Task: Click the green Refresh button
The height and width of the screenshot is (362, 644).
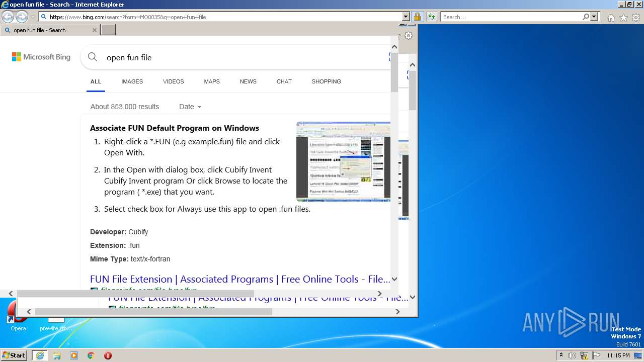Action: [x=431, y=17]
